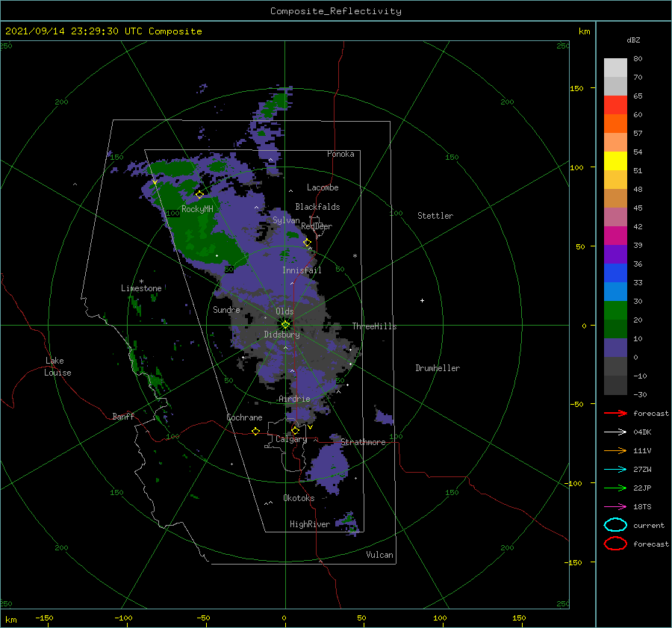Click the Didsbury town label
This screenshot has height=628, width=672.
(x=281, y=335)
